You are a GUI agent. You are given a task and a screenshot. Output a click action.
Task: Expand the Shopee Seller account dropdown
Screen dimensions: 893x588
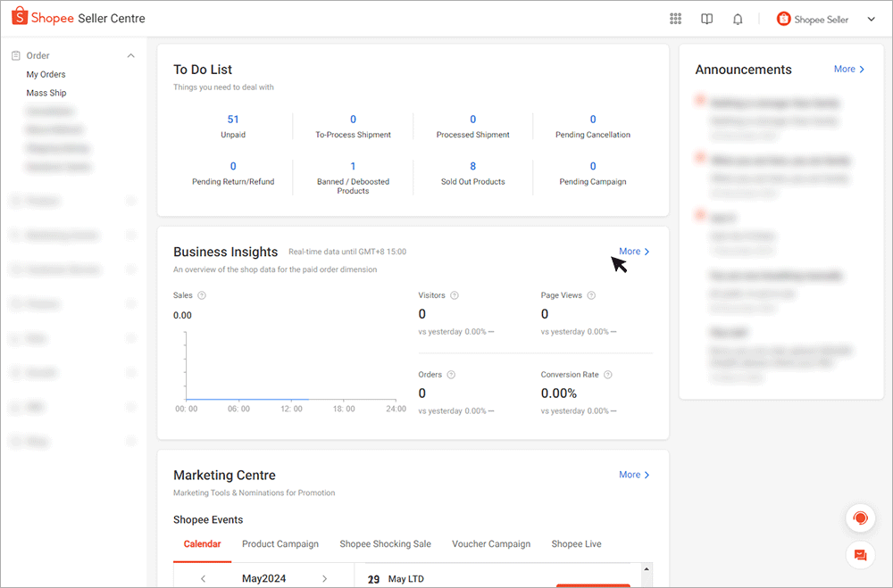point(871,19)
